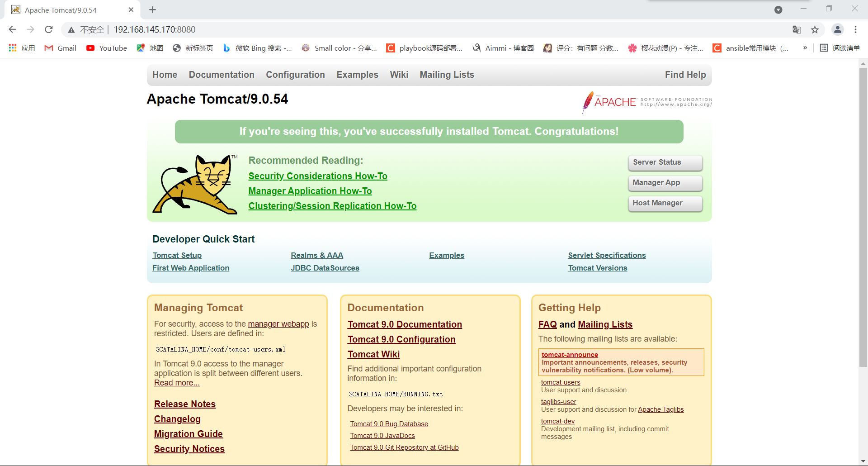The height and width of the screenshot is (466, 868).
Task: Select the Home navigation item
Action: click(x=165, y=75)
